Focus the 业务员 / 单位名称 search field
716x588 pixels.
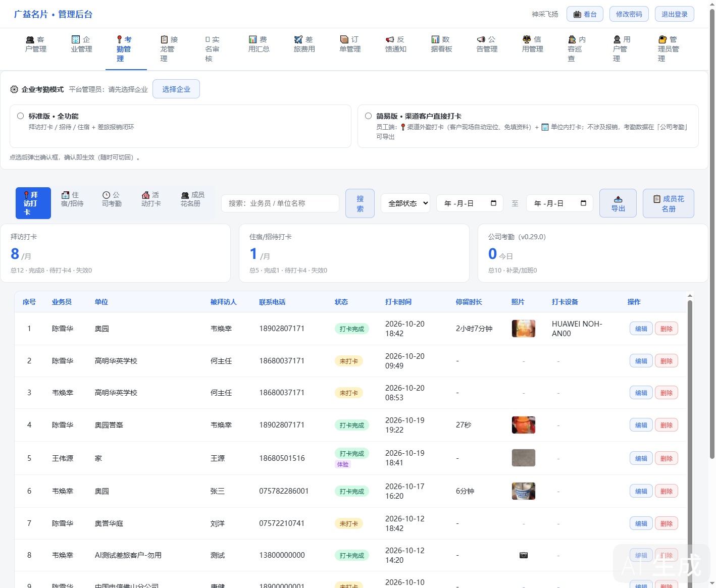[280, 203]
